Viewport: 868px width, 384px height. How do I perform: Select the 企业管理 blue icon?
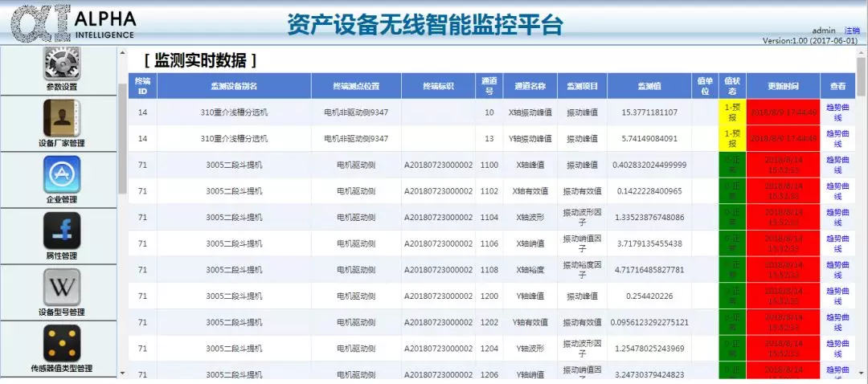pyautogui.click(x=61, y=174)
